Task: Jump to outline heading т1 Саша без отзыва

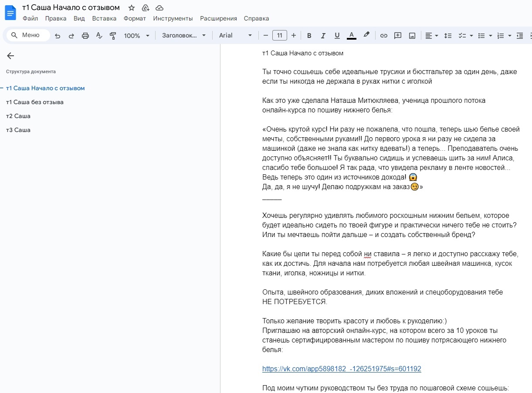Action: tap(35, 102)
